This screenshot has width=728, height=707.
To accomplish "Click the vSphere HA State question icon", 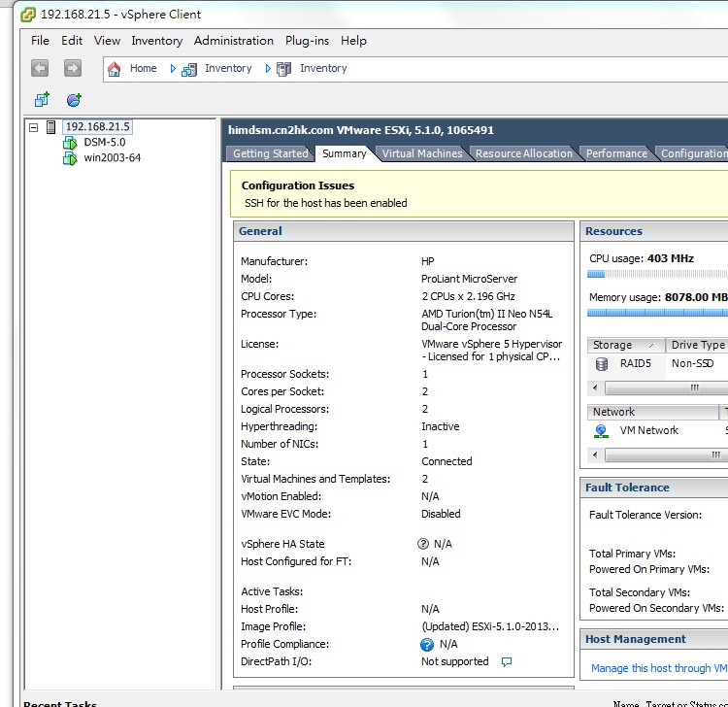I will (x=423, y=544).
